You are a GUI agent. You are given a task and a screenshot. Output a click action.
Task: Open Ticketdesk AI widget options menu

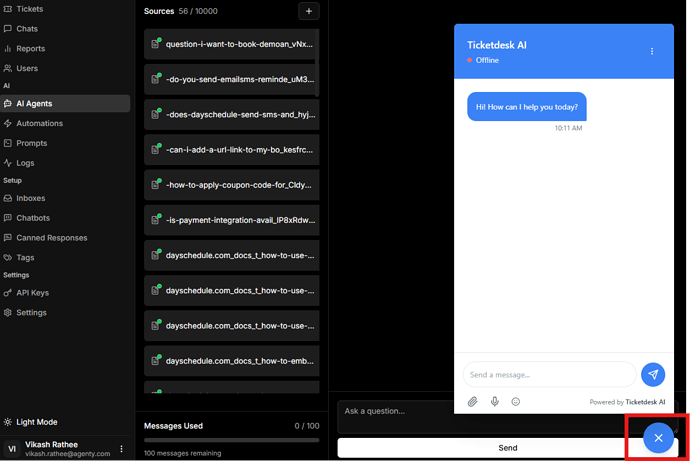(652, 51)
